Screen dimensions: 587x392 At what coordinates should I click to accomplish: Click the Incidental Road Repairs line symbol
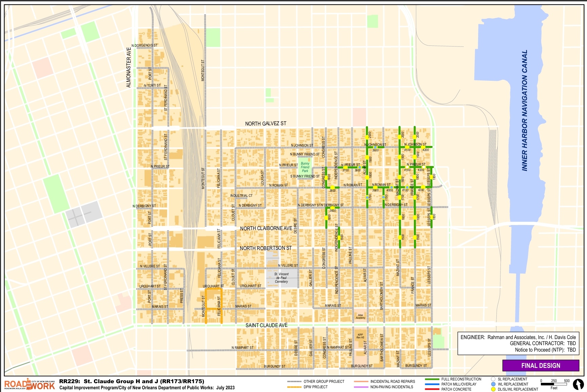pyautogui.click(x=361, y=381)
